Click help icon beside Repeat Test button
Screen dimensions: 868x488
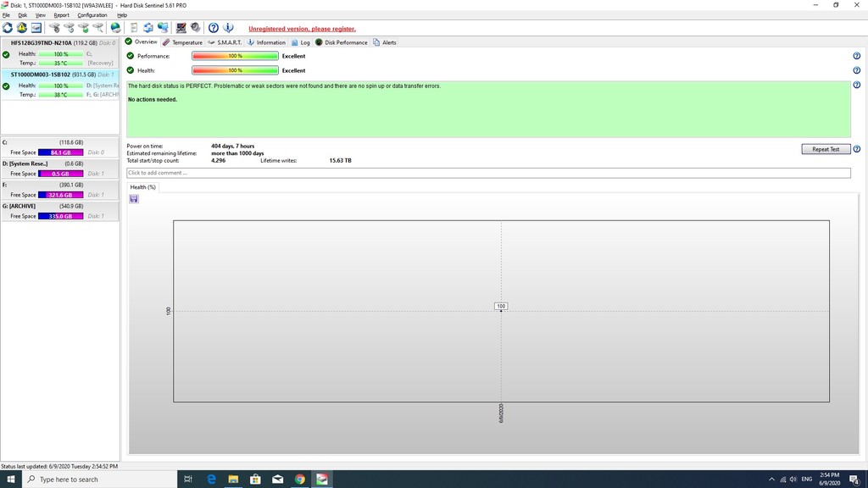[856, 149]
